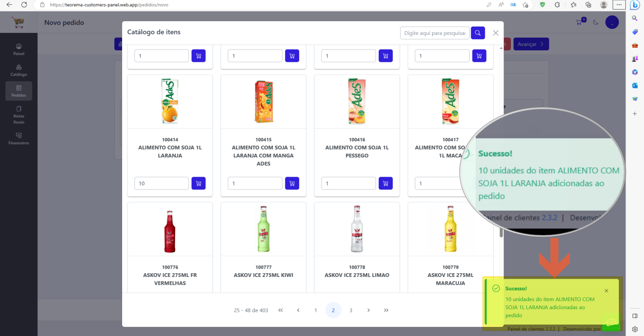Toggle dark mode moon icon

coord(596,22)
